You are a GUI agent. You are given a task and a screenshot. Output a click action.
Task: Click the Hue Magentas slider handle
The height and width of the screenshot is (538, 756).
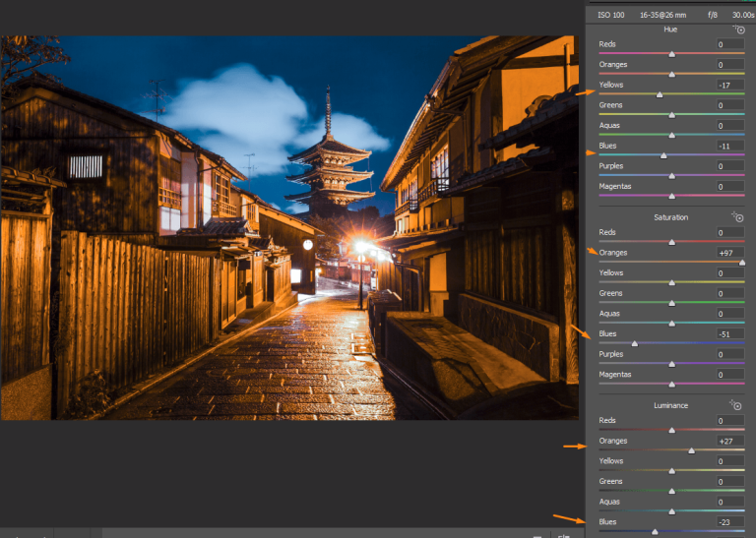tap(671, 197)
